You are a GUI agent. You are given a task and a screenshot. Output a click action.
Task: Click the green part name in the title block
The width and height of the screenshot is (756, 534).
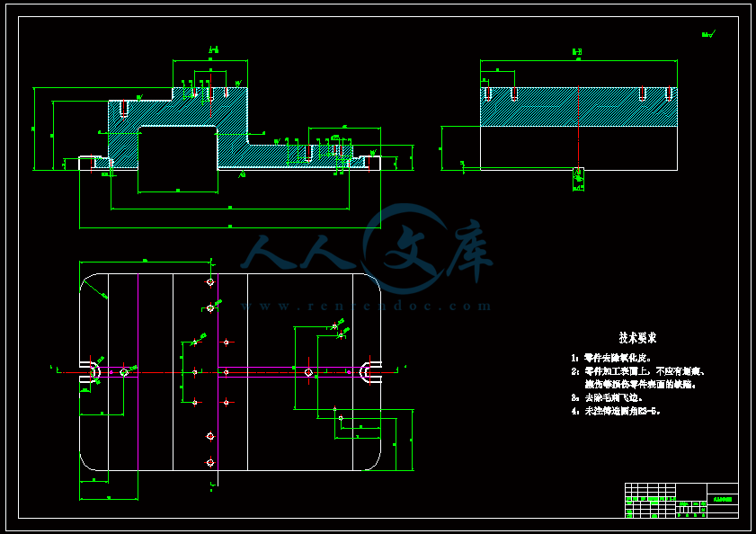tap(722, 499)
